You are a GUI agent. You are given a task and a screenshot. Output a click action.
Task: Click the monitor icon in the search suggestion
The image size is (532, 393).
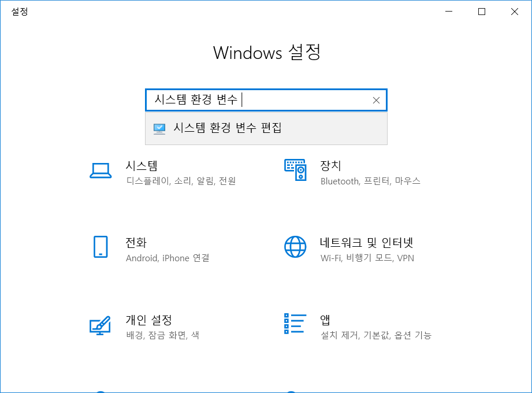point(159,129)
